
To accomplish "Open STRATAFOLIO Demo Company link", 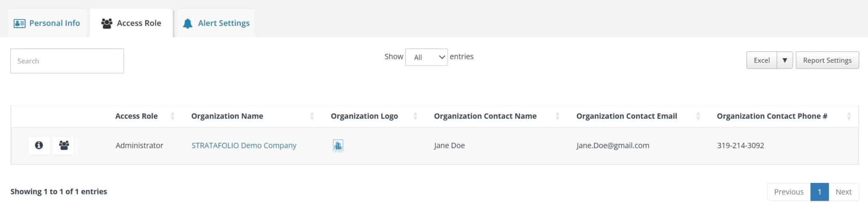I will [244, 146].
